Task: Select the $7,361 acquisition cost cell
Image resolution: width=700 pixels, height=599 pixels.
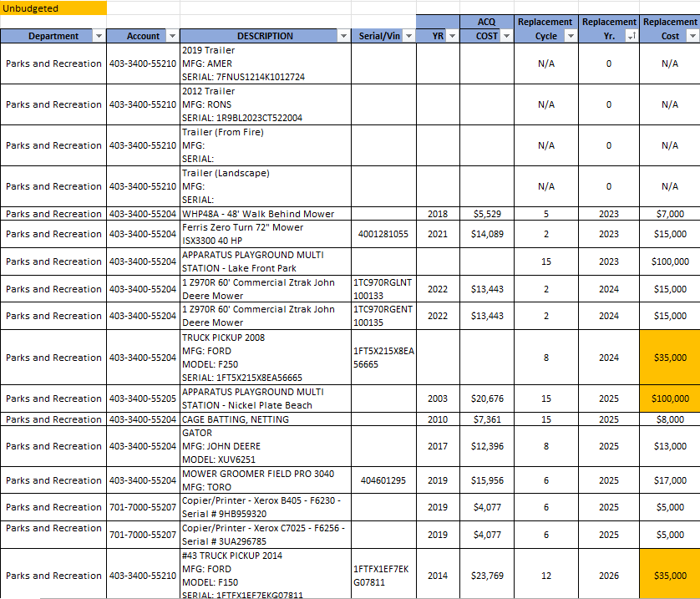Action: pyautogui.click(x=487, y=419)
